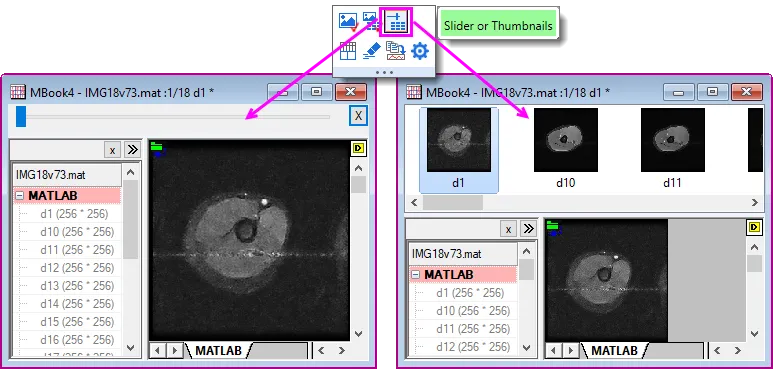Screen dimensions: 773x369
Task: Click MBook4 matrix icon in right window title
Action: pyautogui.click(x=414, y=92)
